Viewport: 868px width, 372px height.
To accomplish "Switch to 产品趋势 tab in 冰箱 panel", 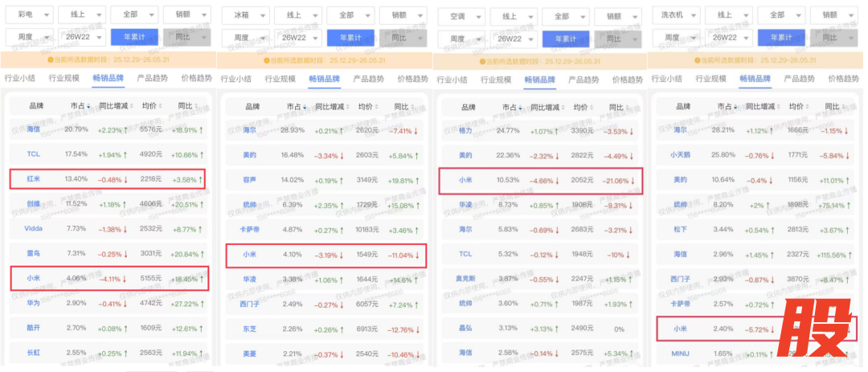I will pyautogui.click(x=369, y=80).
